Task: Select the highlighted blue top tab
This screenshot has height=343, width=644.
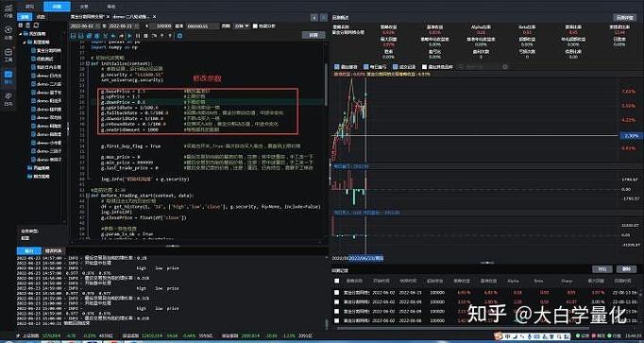Action: [57, 7]
